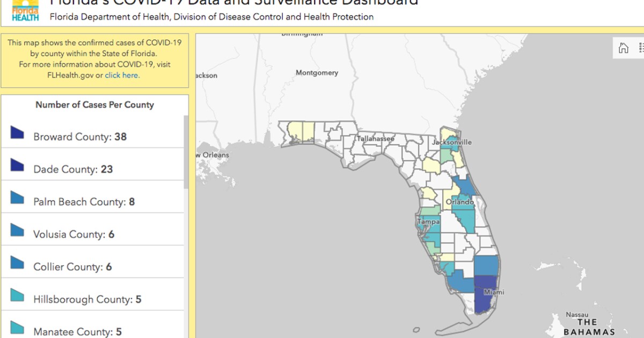The height and width of the screenshot is (338, 644).
Task: Select the Broward County: 38 list entry
Action: pyautogui.click(x=80, y=136)
